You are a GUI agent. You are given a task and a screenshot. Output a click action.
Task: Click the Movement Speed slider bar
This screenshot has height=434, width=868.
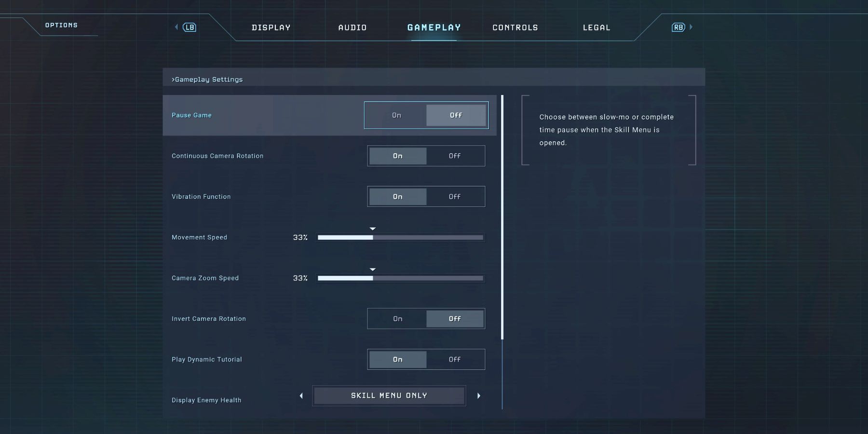(400, 238)
